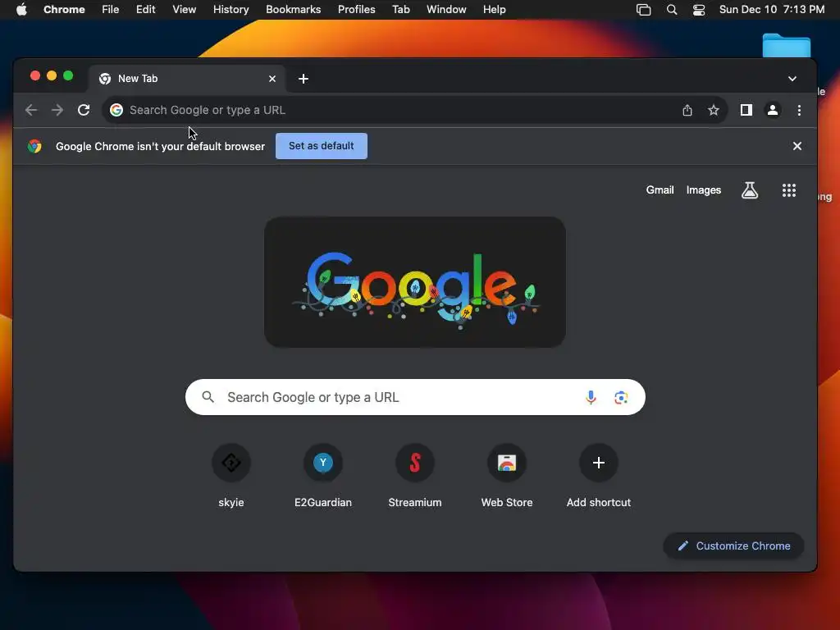Open a new tab with plus button

[x=304, y=79]
